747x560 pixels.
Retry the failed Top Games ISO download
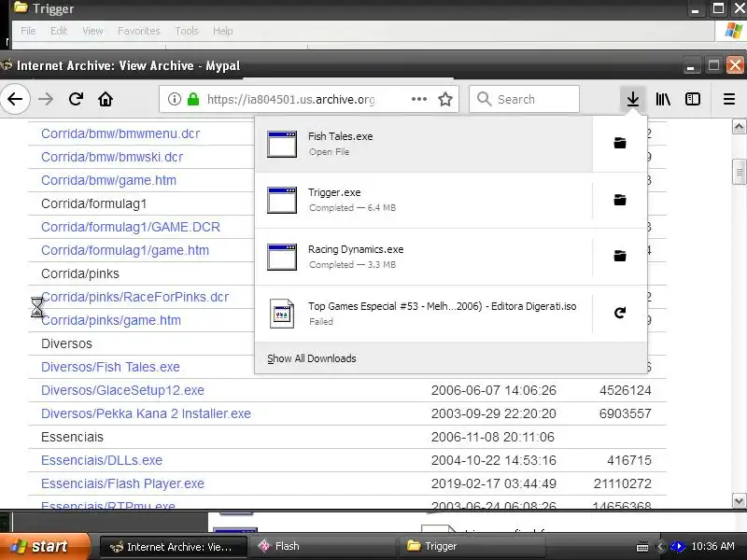pos(620,313)
